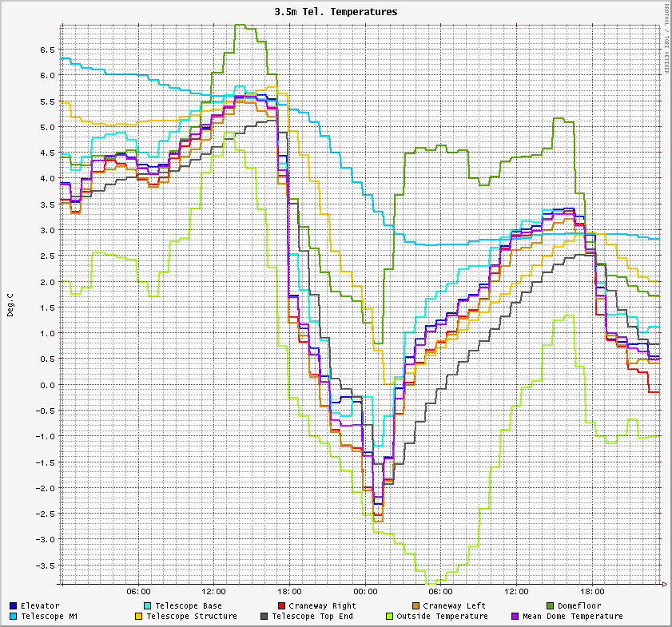Click the '6.5' y-axis value label
The image size is (672, 627).
tap(47, 50)
